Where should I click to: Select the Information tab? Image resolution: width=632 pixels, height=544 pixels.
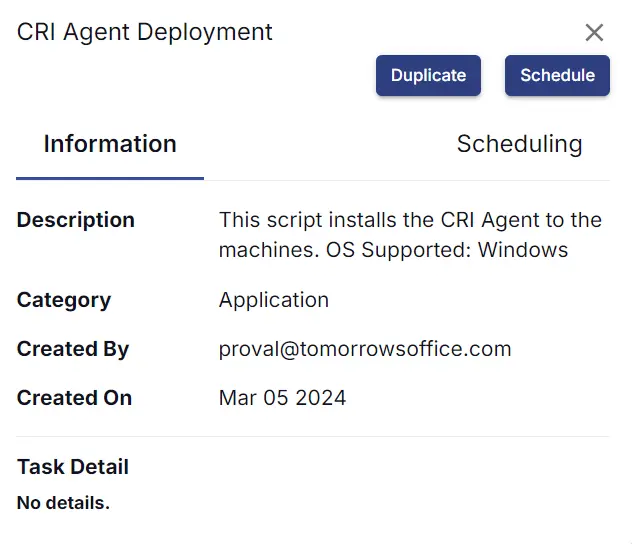point(110,144)
